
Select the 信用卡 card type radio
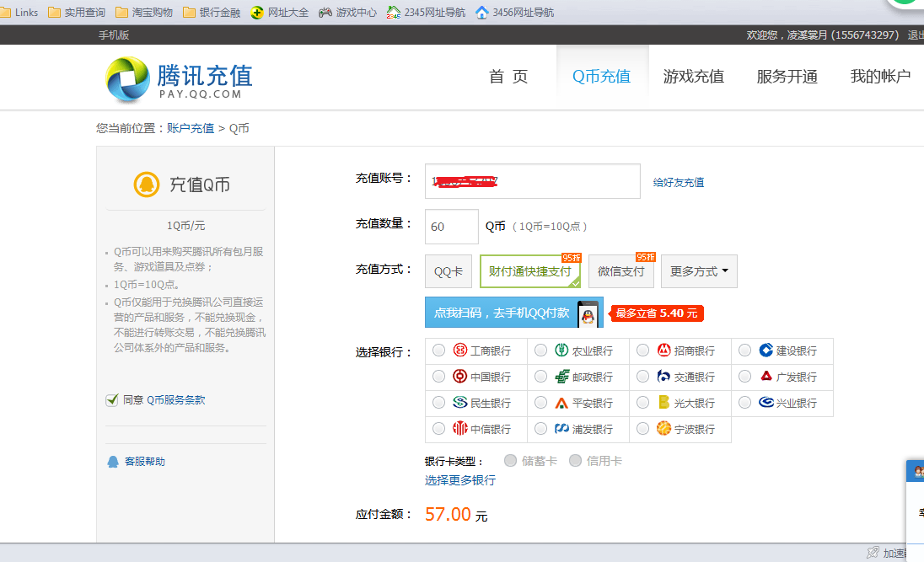coord(575,461)
